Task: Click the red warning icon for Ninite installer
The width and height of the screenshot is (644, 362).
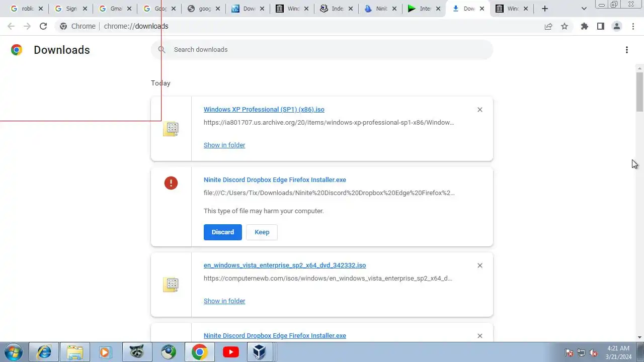Action: point(171,183)
